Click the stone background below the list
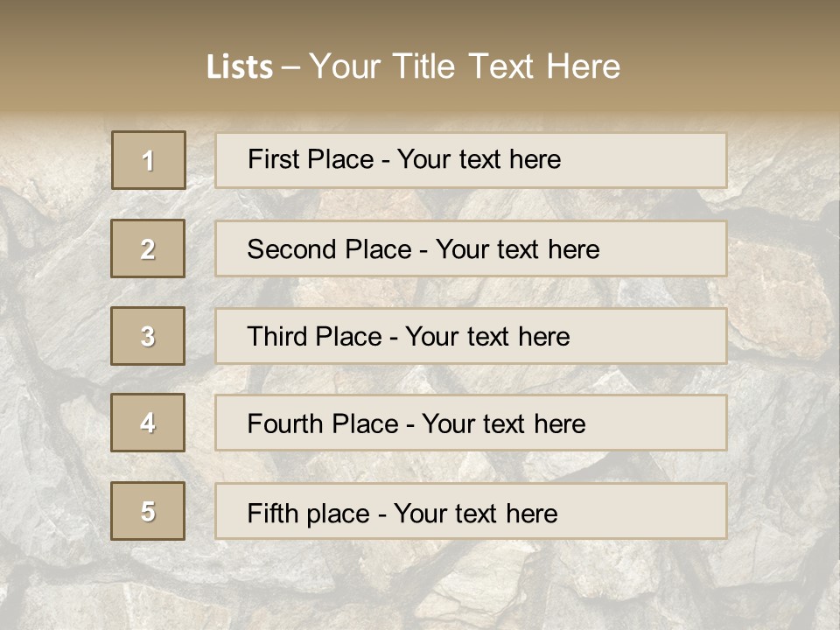The image size is (840, 630). (420, 586)
